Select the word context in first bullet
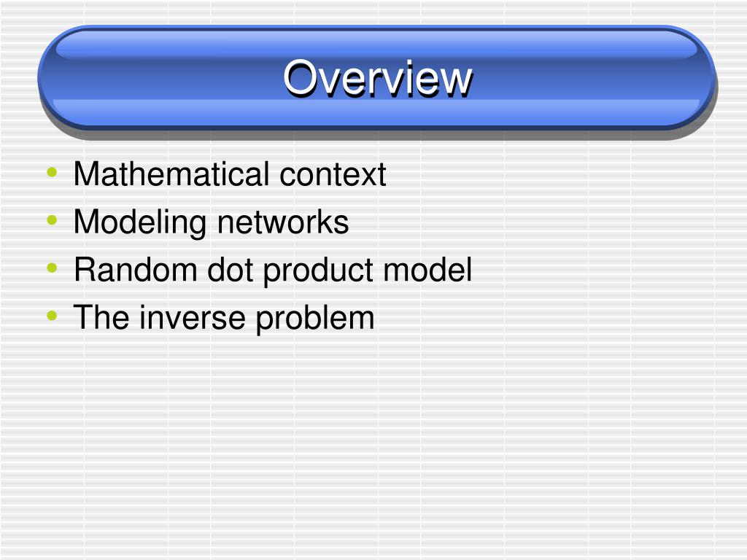The height and width of the screenshot is (560, 747). click(333, 175)
